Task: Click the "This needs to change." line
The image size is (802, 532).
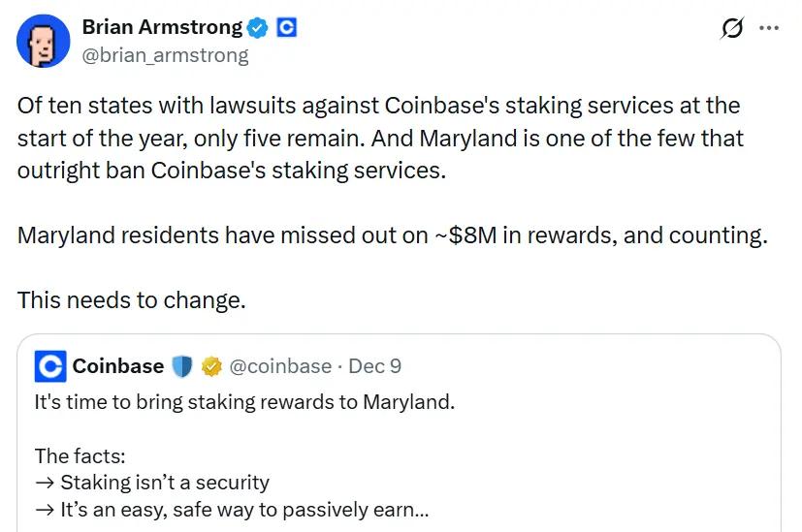Action: [x=132, y=299]
